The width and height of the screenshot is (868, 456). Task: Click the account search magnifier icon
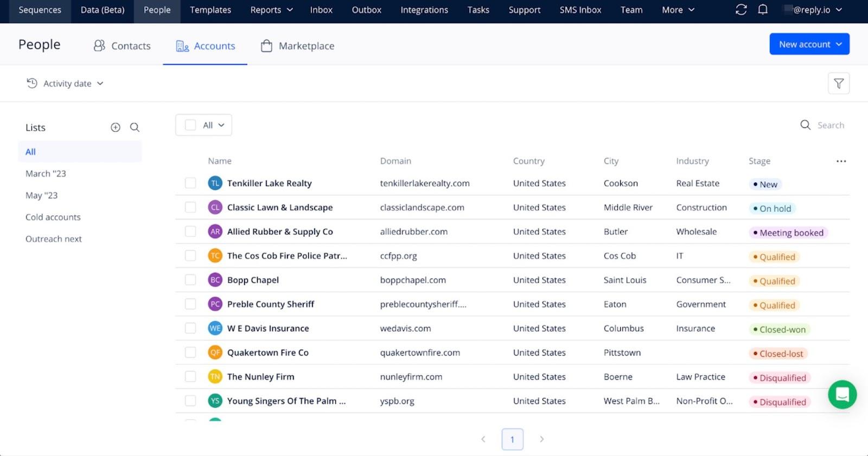click(806, 125)
